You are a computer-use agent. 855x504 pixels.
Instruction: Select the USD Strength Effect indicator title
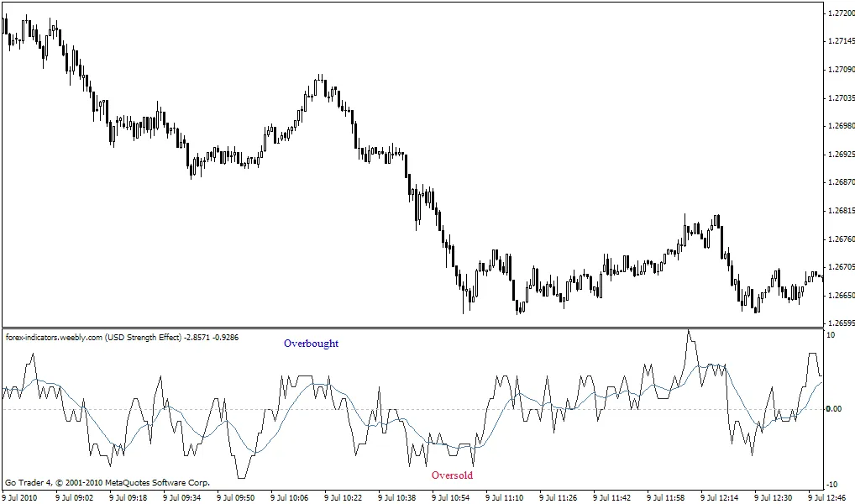pyautogui.click(x=121, y=337)
